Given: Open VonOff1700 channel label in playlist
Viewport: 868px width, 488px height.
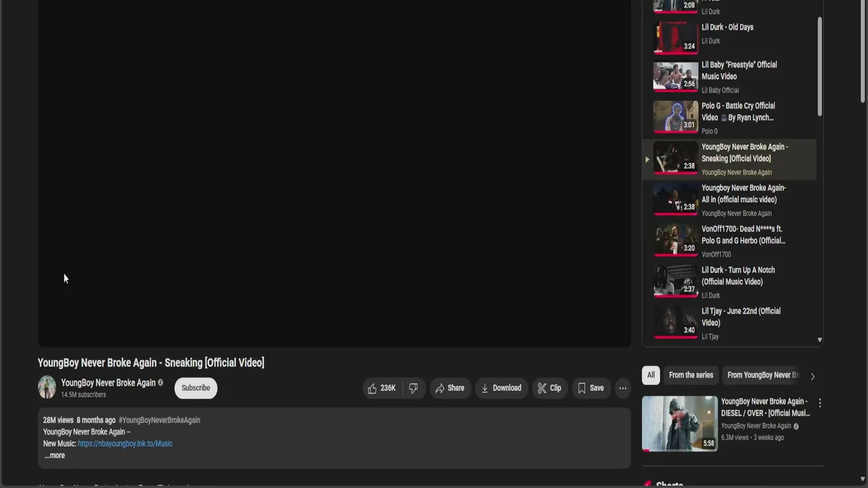Looking at the screenshot, I should [716, 255].
